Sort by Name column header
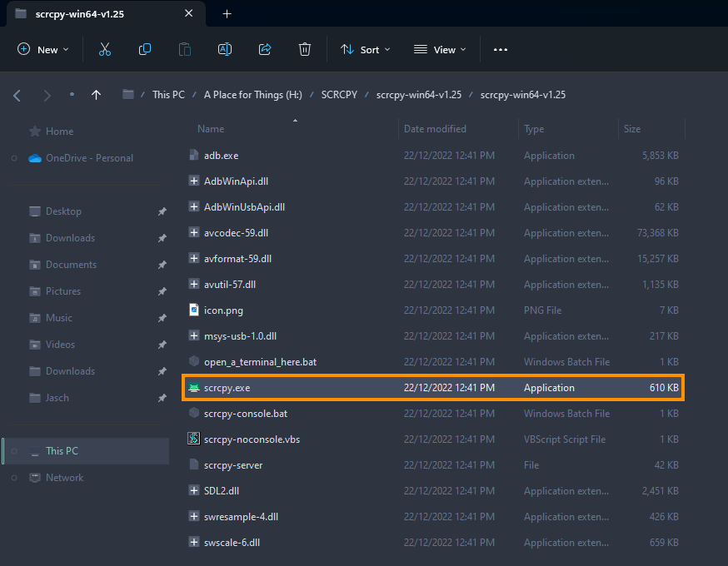The image size is (728, 566). [211, 129]
